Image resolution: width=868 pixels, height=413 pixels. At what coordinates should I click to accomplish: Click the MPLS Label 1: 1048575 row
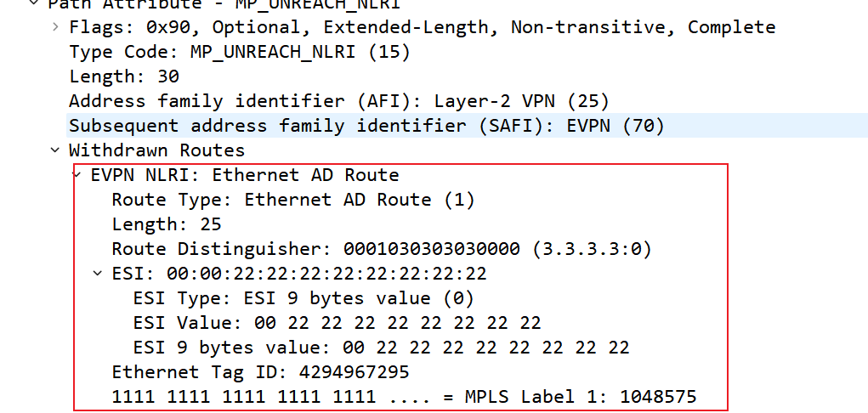(404, 397)
